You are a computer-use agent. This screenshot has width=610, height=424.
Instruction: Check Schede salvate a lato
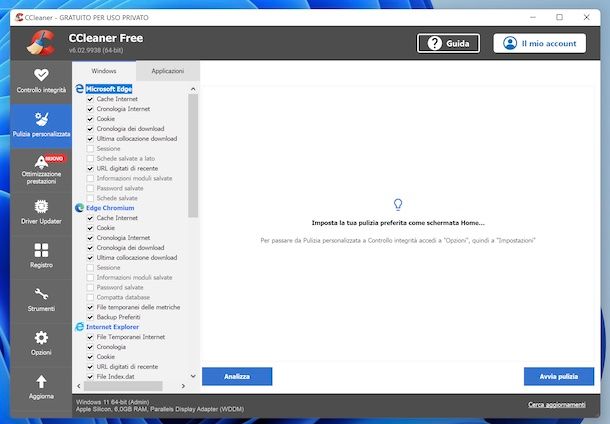click(x=90, y=158)
